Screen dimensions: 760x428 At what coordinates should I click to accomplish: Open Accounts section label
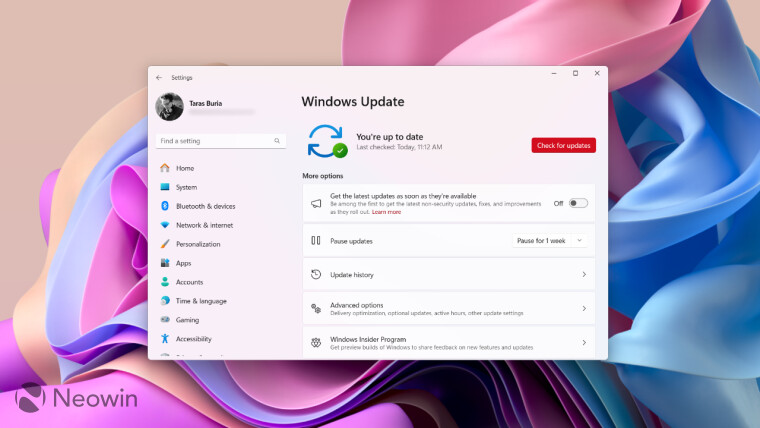click(190, 282)
